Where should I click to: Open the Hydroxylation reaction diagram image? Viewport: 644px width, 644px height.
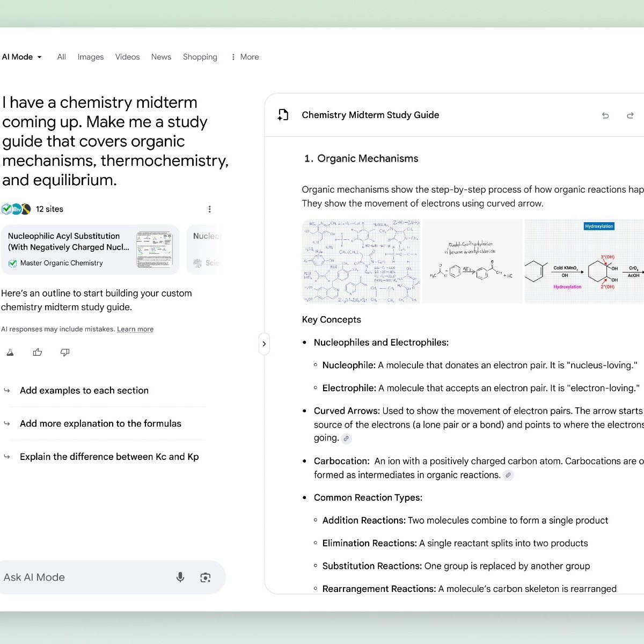pyautogui.click(x=584, y=261)
